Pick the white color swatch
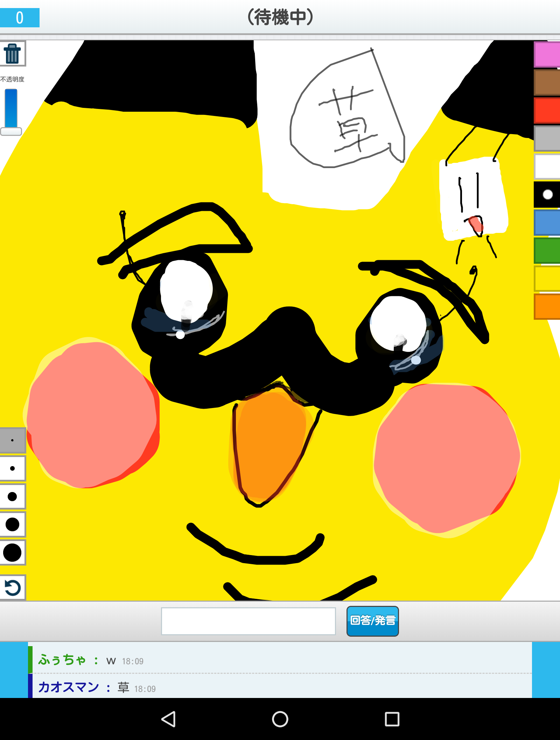560x740 pixels. (547, 166)
